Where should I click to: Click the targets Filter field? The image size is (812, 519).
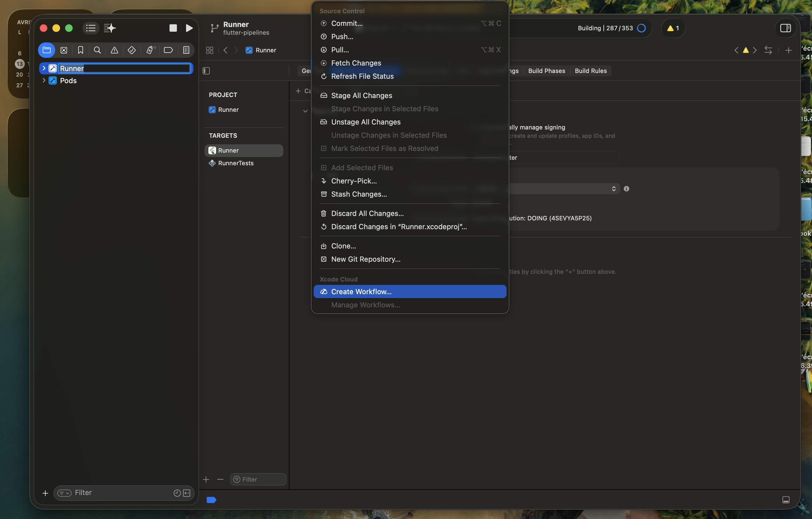coord(258,479)
